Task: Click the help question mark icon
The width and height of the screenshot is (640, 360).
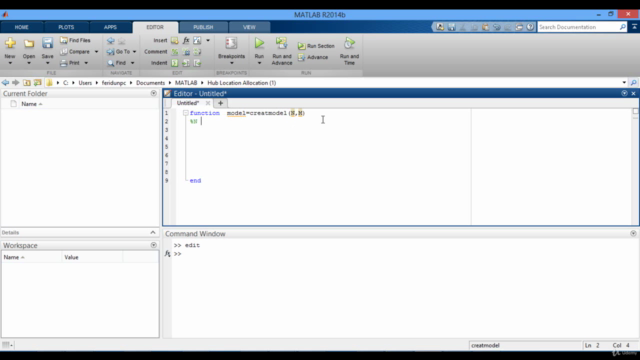Action: [x=530, y=27]
